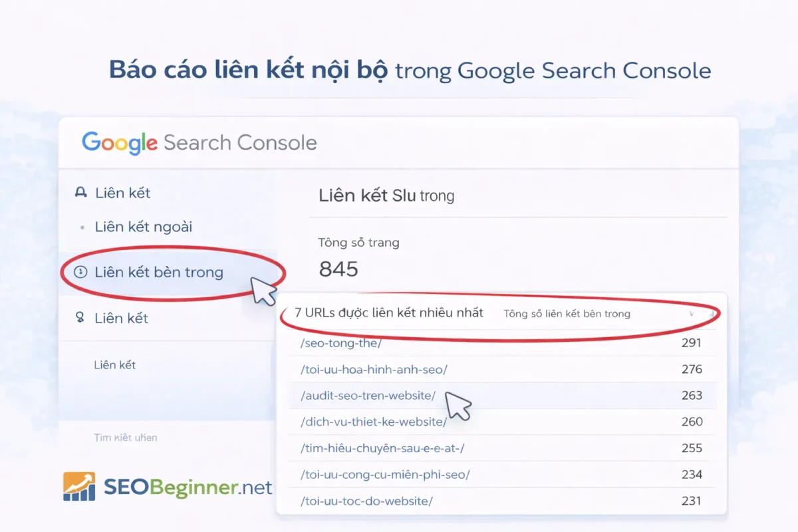
Task: Open the /toi-uu-hoa-hinh-anh-seo/ link
Action: click(375, 368)
